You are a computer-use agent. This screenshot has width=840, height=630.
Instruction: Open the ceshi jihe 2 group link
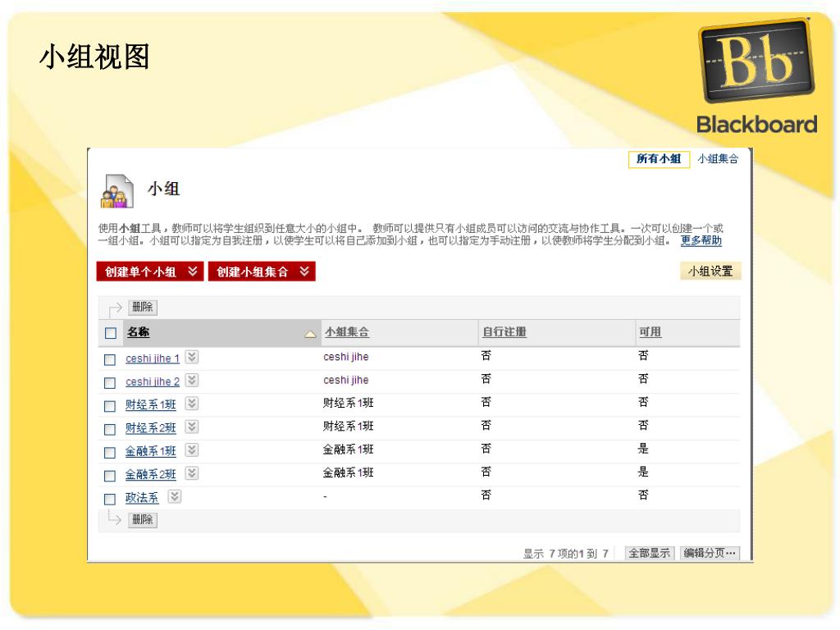(152, 382)
